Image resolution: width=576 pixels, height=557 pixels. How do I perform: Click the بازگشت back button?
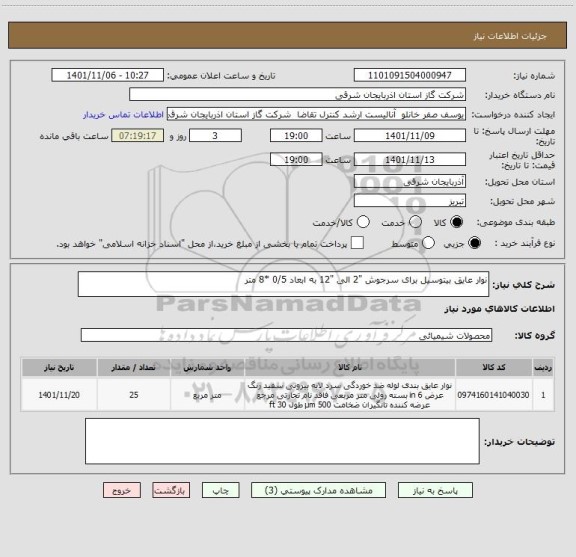click(171, 490)
